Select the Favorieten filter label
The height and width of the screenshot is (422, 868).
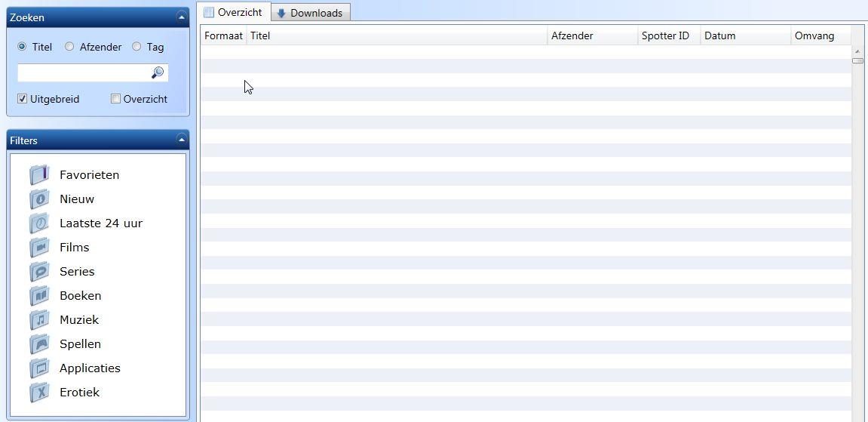[90, 175]
